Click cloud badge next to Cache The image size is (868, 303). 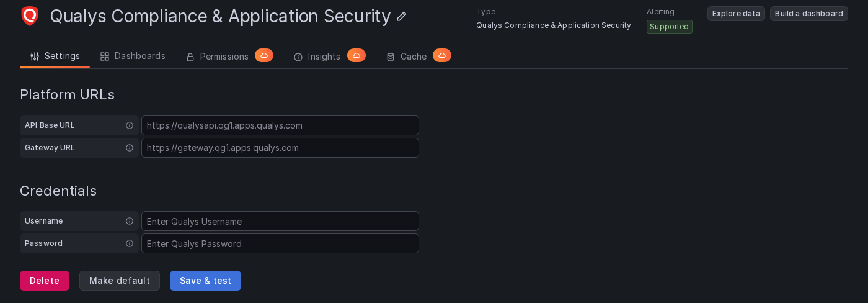442,55
